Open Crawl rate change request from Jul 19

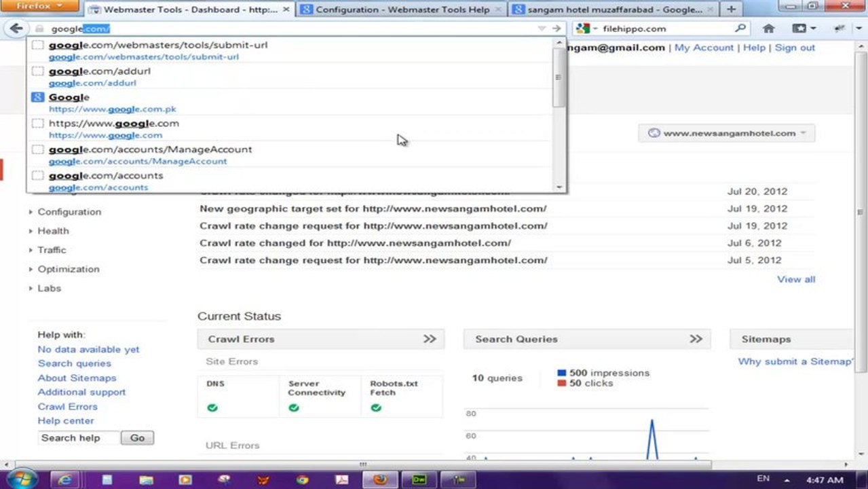pyautogui.click(x=373, y=225)
